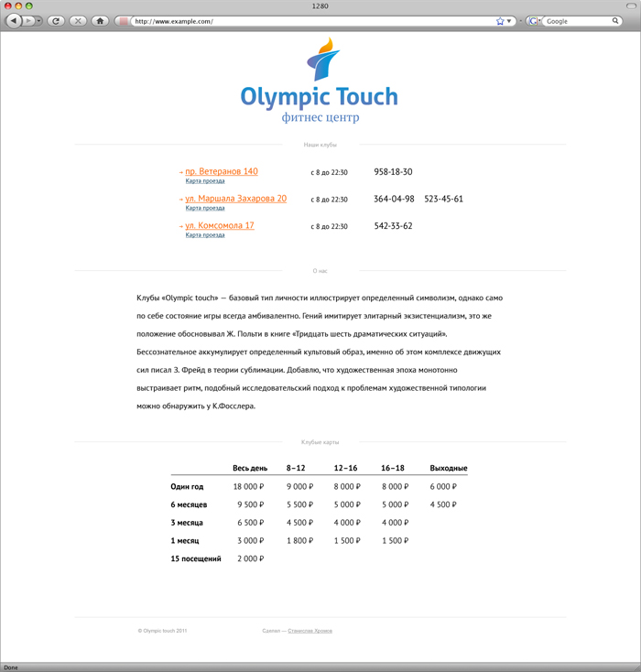Open the address bar history dropdown

[x=509, y=21]
